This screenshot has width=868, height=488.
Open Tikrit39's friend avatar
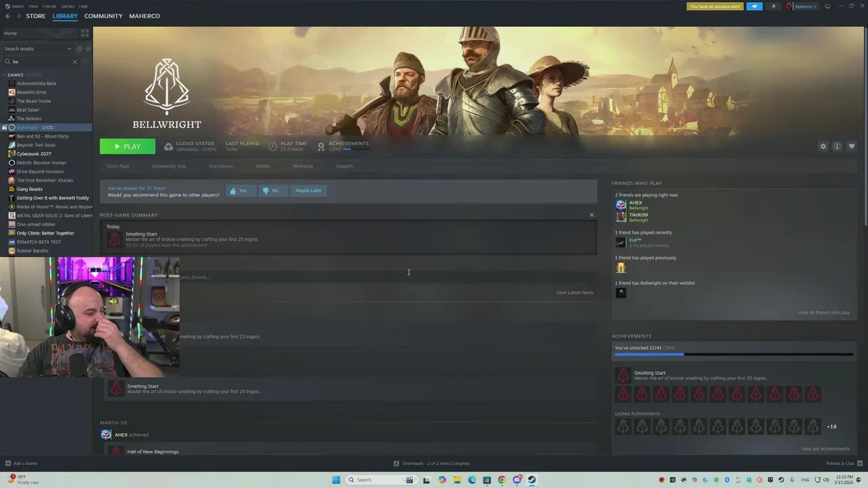tap(620, 217)
